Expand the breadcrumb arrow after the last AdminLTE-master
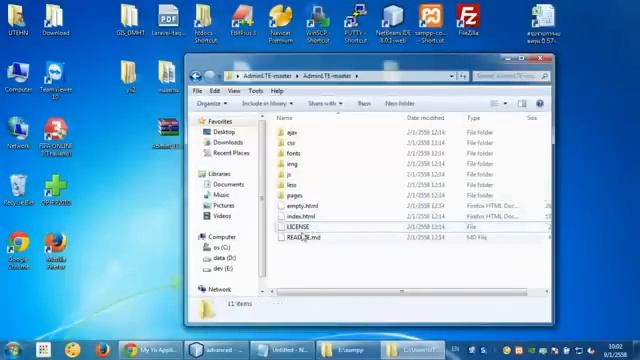This screenshot has height=360, width=640. click(357, 76)
